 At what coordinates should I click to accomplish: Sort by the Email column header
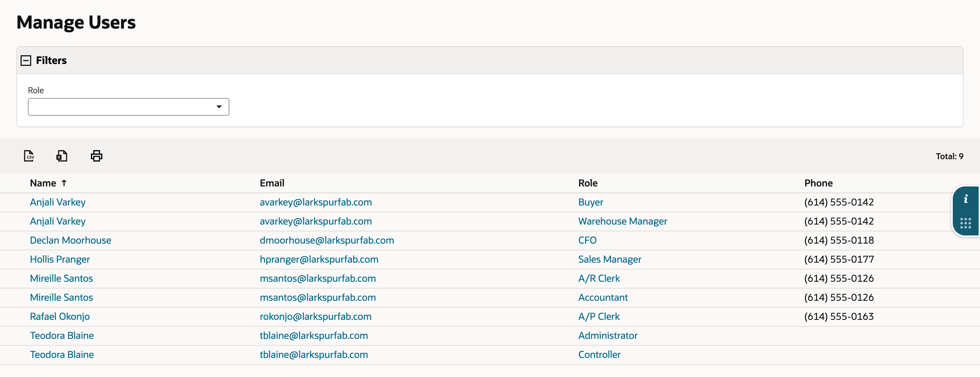tap(272, 183)
